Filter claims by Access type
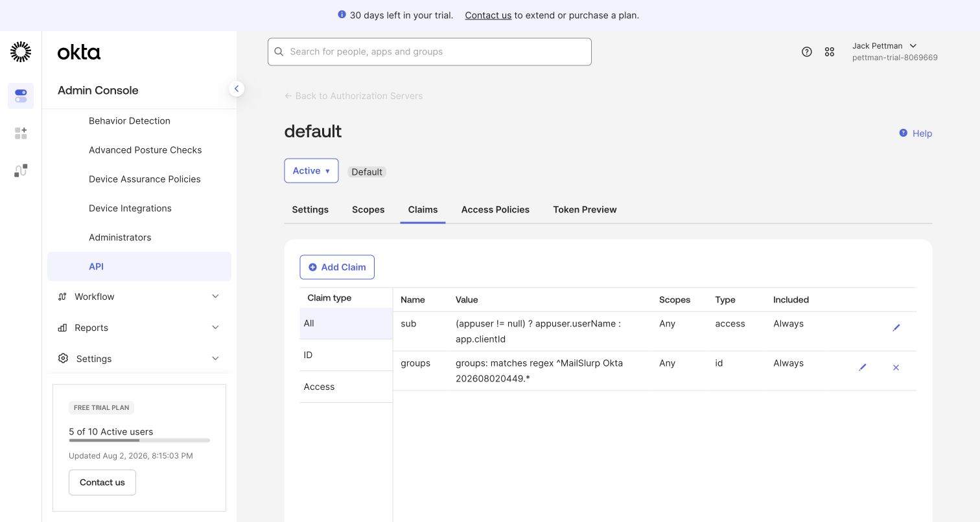This screenshot has height=522, width=980. pyautogui.click(x=346, y=387)
